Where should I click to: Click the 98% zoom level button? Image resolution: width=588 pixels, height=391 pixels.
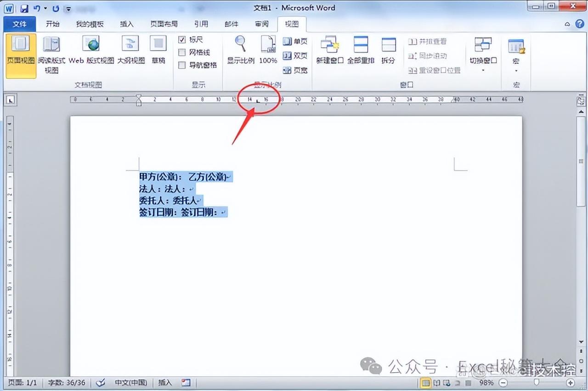(x=486, y=382)
